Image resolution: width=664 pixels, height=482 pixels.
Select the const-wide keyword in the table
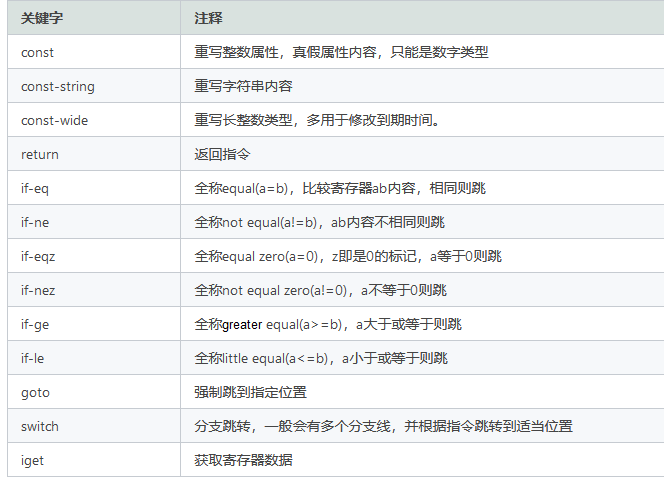tap(54, 120)
